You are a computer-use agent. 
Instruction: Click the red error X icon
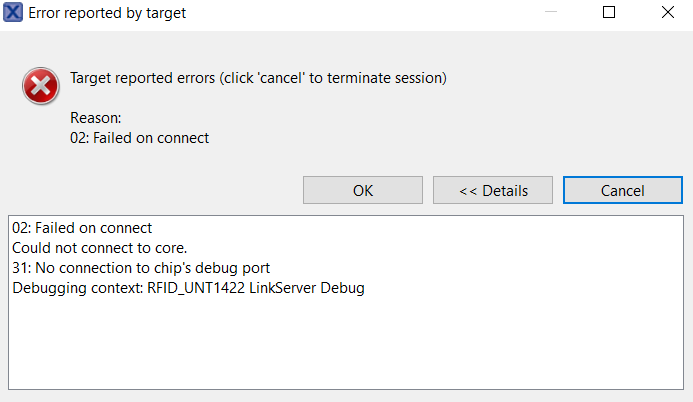pyautogui.click(x=41, y=87)
